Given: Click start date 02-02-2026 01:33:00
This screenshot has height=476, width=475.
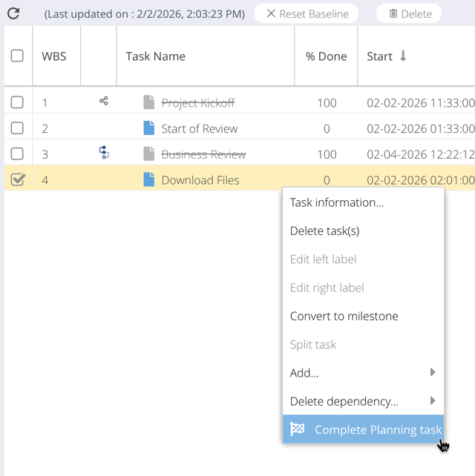Looking at the screenshot, I should (421, 129).
